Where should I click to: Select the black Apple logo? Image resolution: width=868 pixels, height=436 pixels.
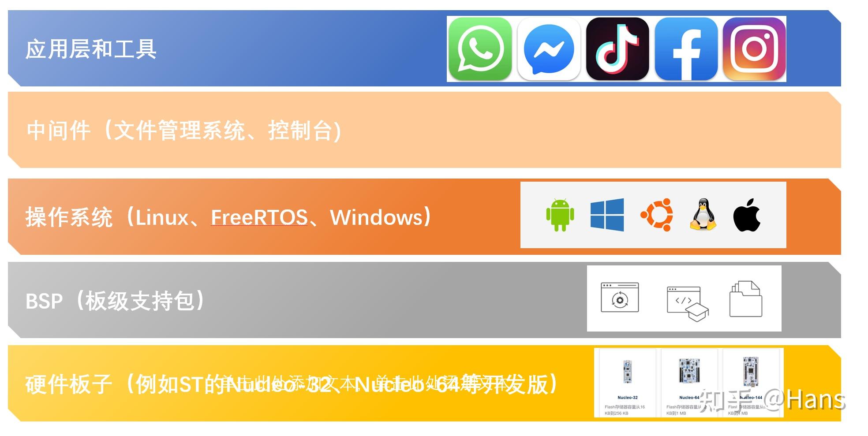tap(747, 215)
